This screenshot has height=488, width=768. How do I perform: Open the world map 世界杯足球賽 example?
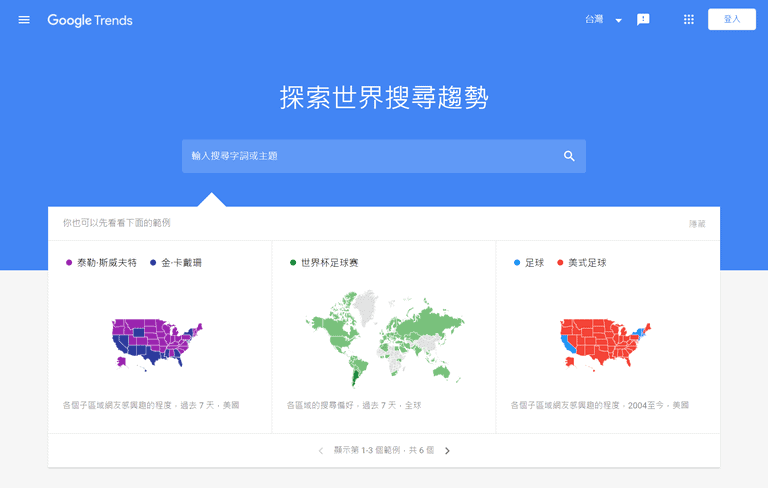[x=384, y=340]
